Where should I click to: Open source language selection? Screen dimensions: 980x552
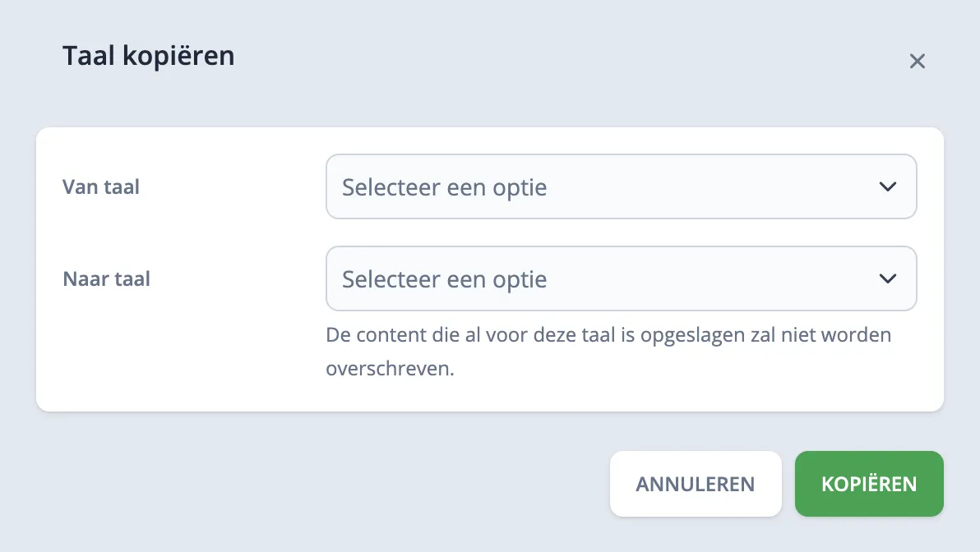click(622, 186)
